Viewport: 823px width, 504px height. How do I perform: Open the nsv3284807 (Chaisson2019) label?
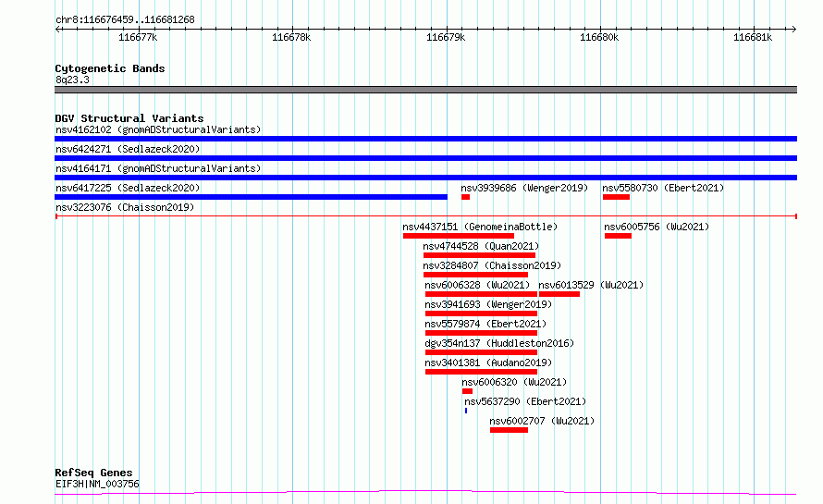[x=492, y=265]
